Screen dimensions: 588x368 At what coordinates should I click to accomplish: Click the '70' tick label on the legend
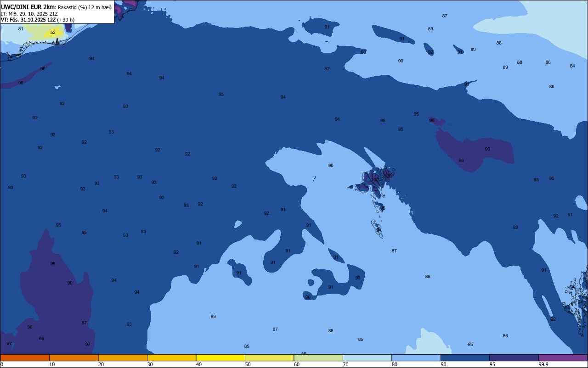(345, 364)
